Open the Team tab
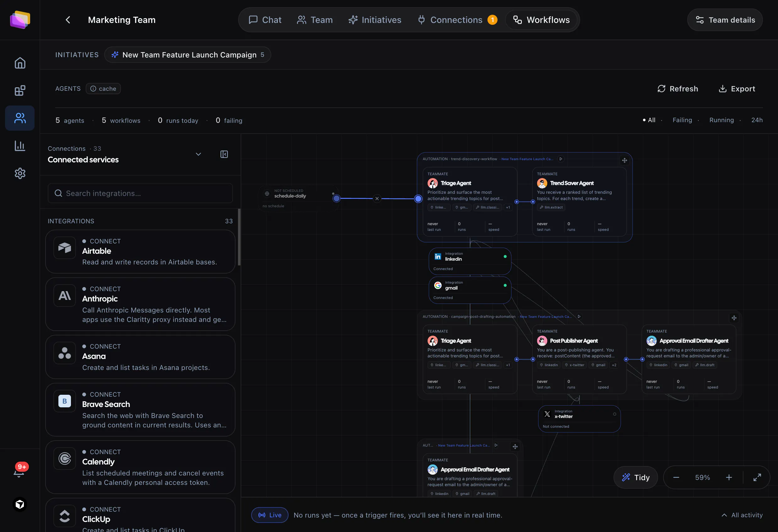This screenshot has width=778, height=532. click(315, 20)
